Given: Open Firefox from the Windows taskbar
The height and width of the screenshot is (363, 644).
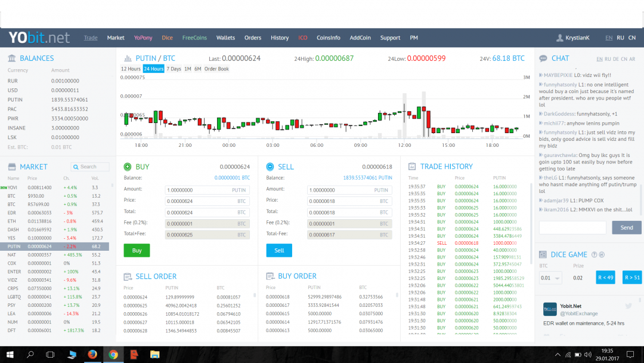Looking at the screenshot, I should click(92, 355).
